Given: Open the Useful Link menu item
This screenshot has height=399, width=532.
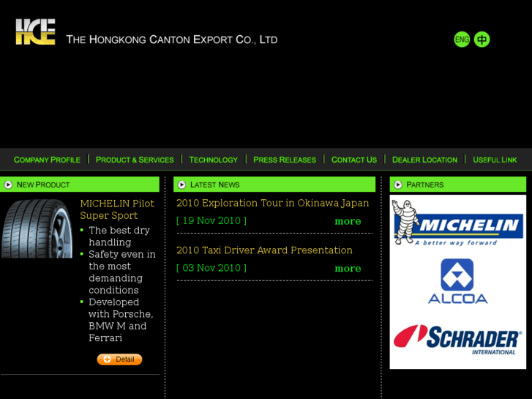Looking at the screenshot, I should click(495, 160).
